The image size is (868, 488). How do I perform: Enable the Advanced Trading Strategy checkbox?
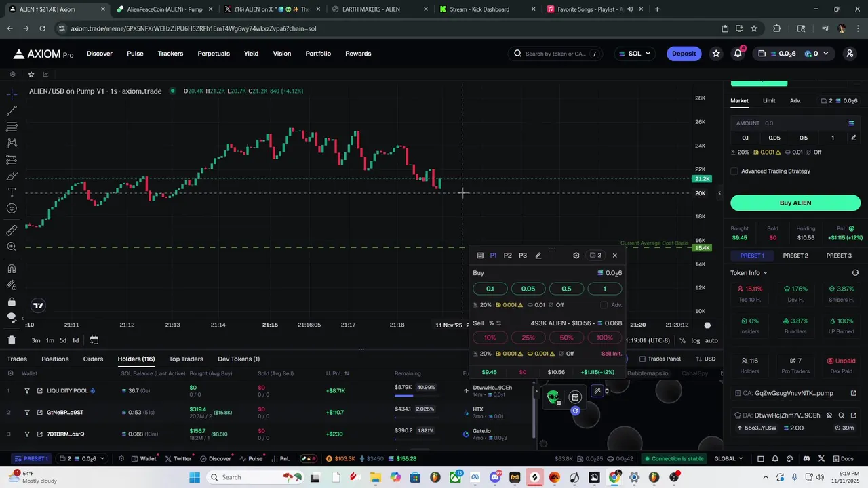tap(734, 171)
